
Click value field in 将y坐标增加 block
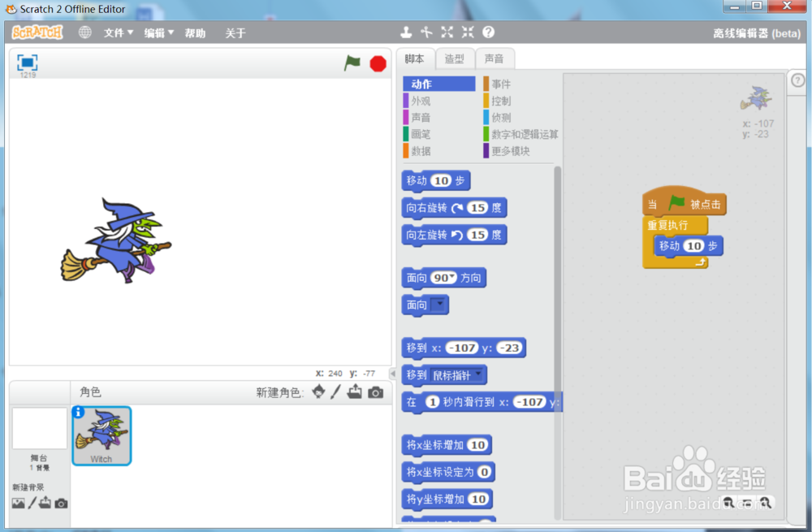(478, 499)
